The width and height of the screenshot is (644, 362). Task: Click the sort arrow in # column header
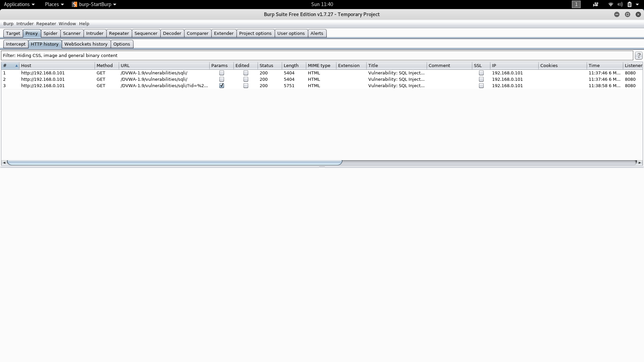point(16,66)
